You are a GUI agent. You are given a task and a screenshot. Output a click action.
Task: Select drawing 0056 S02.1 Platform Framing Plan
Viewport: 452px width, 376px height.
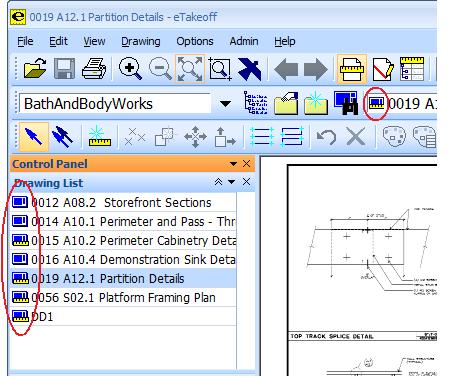pos(123,297)
